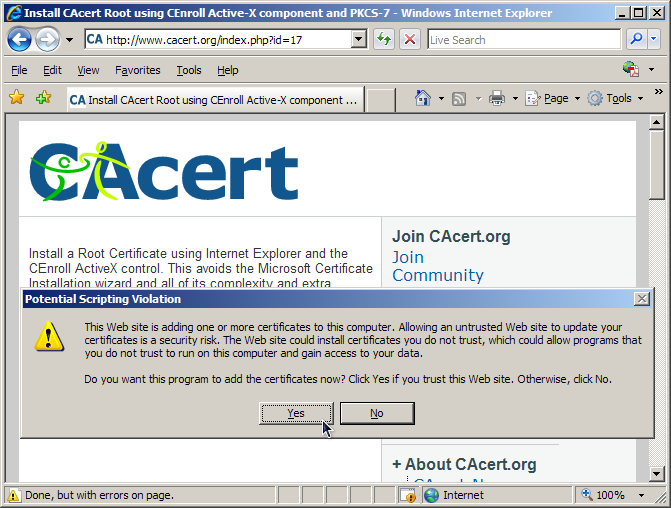This screenshot has width=671, height=508.
Task: Click the status bar error warning icon
Action: pos(13,495)
